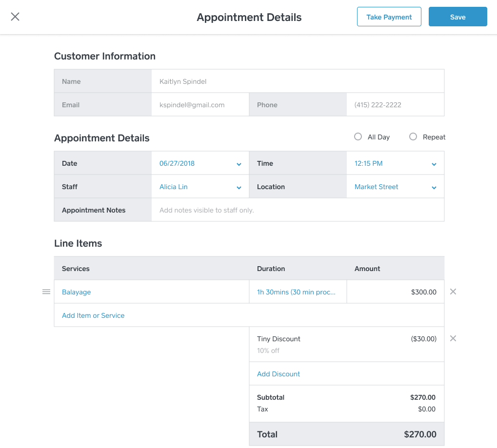This screenshot has width=497, height=448.
Task: Click the Add Discount link
Action: tap(278, 374)
